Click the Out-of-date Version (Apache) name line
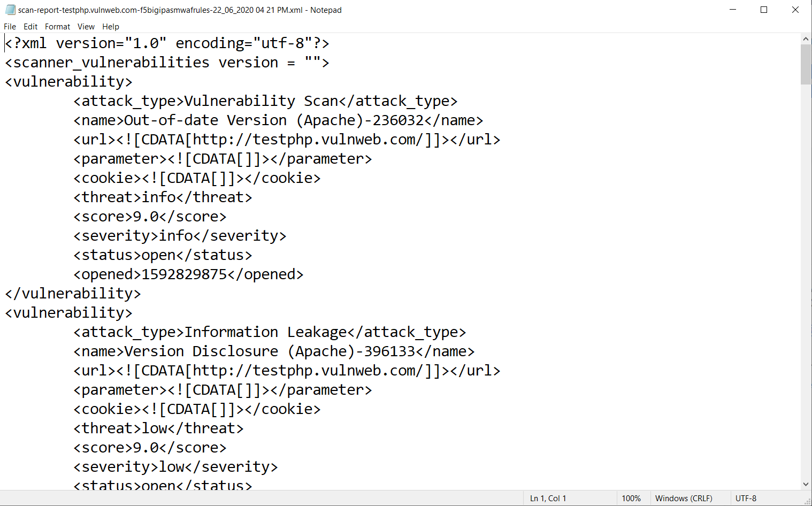Screen dimensions: 812x506 [x=278, y=120]
